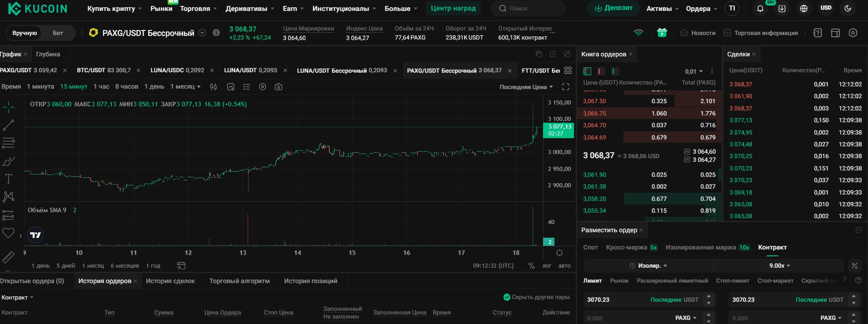Viewport: 868px width, 324px height.
Task: Show buy orders only view
Action: (615, 71)
